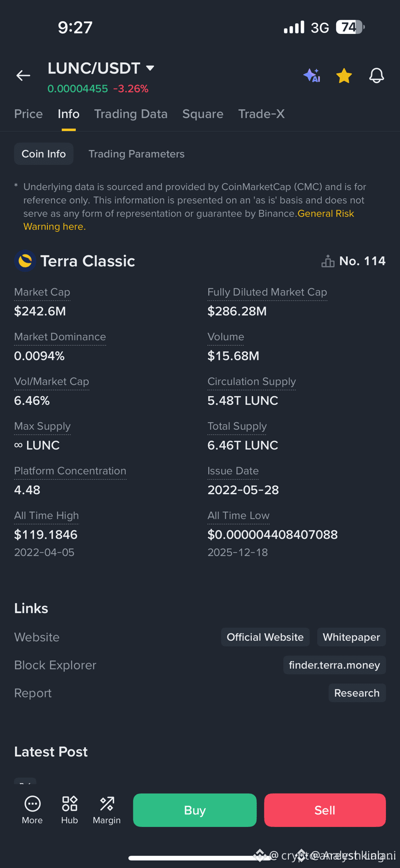Toggle the yellow favorite star
The width and height of the screenshot is (400, 868).
pyautogui.click(x=344, y=75)
